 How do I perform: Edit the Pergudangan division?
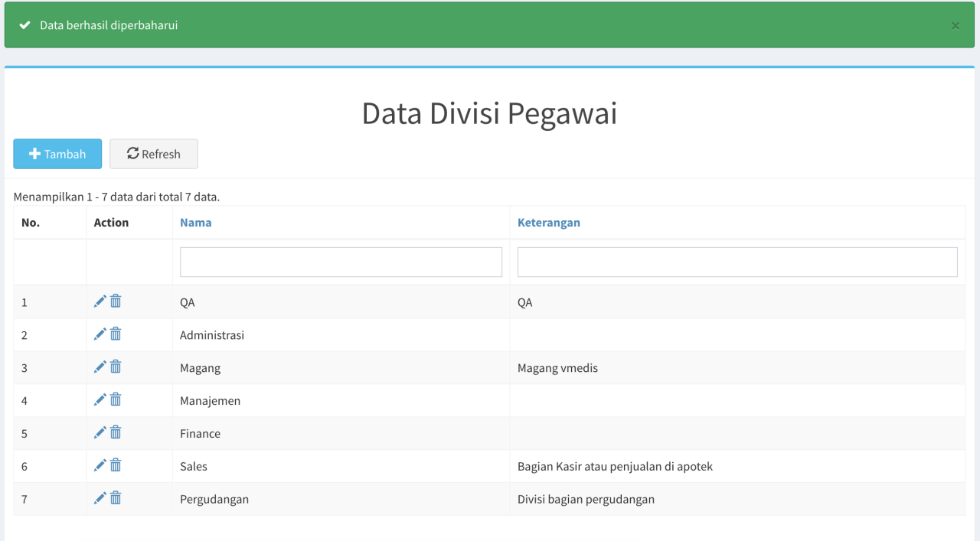100,499
